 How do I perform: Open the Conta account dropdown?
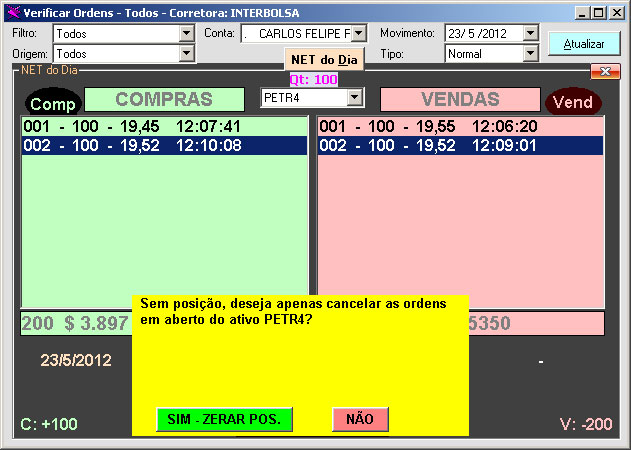pos(359,33)
